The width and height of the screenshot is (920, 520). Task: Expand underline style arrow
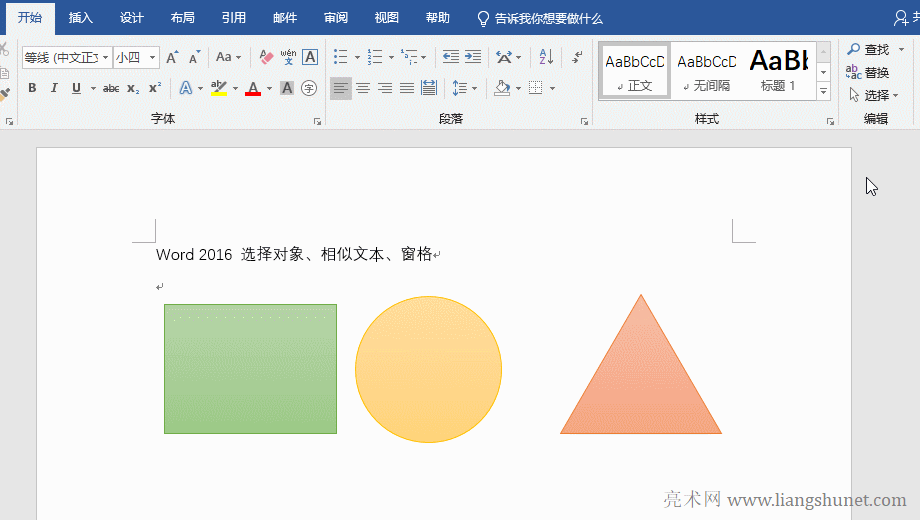93,89
